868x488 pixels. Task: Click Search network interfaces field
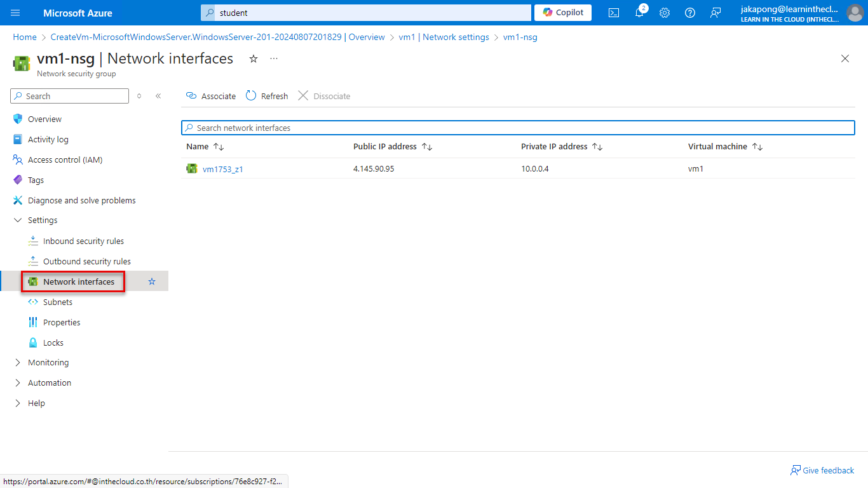point(518,128)
